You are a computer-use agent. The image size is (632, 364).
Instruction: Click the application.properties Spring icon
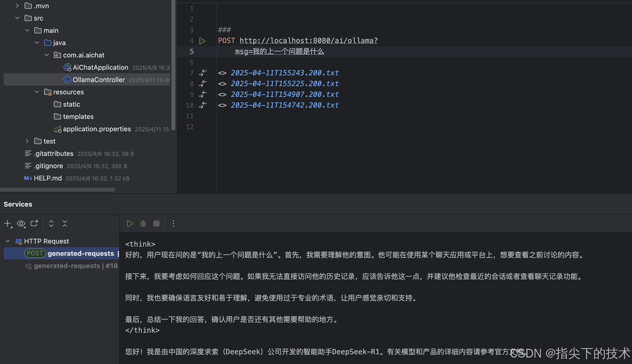[x=58, y=129]
